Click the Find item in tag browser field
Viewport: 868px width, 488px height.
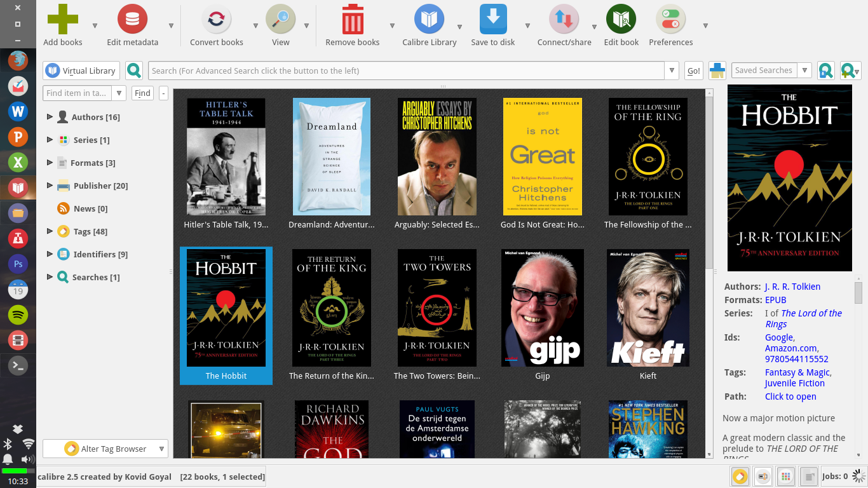pyautogui.click(x=78, y=93)
